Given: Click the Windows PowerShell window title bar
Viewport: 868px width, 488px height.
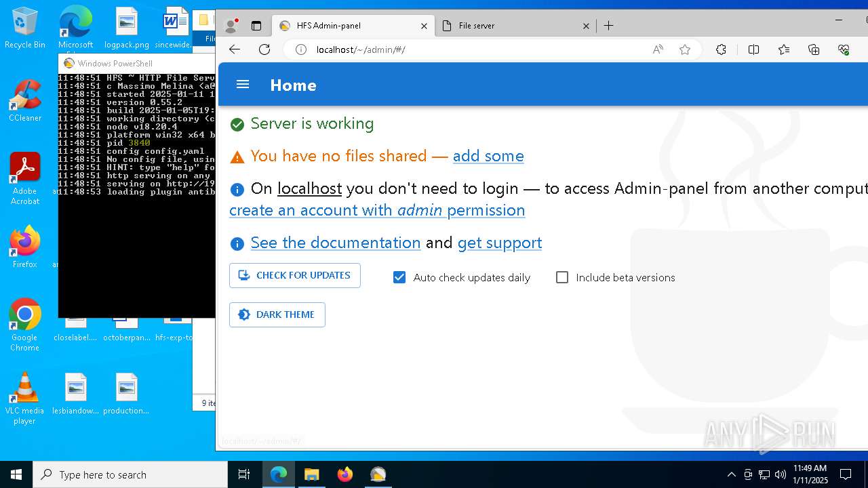Looking at the screenshot, I should [136, 64].
